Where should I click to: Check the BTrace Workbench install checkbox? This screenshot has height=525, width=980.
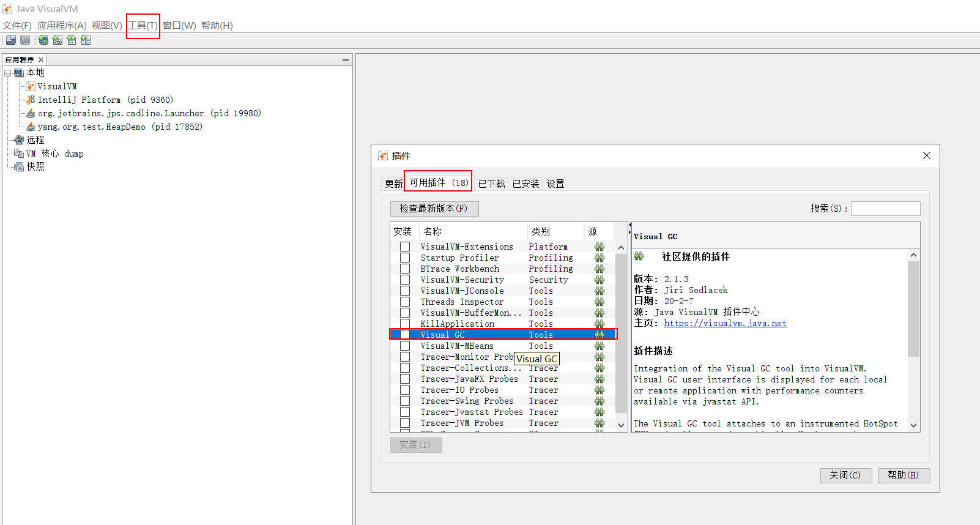point(405,269)
